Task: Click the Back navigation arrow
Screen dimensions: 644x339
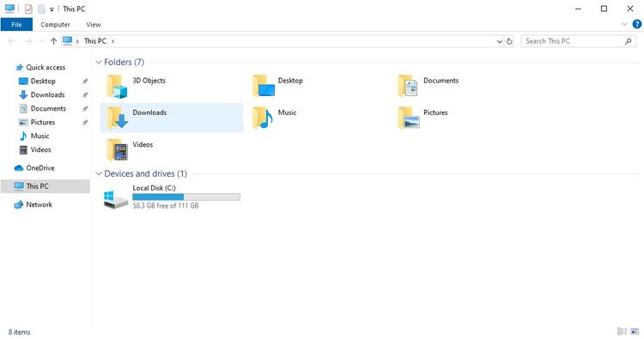Action: coord(12,41)
